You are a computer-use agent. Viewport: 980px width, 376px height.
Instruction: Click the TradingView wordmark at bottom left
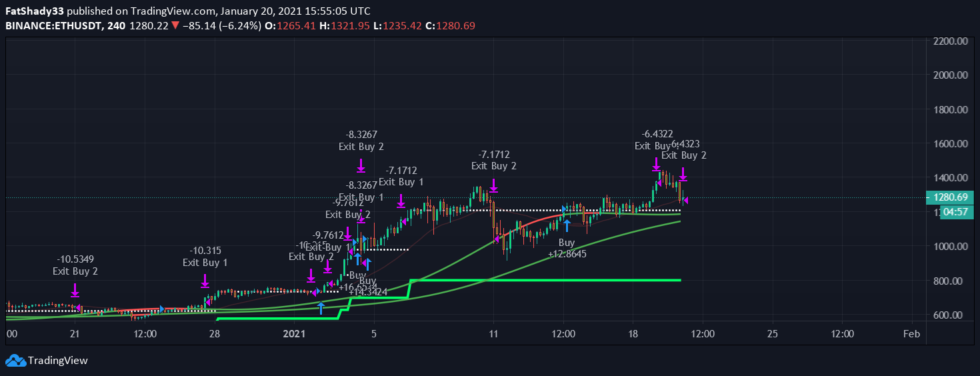pos(58,361)
